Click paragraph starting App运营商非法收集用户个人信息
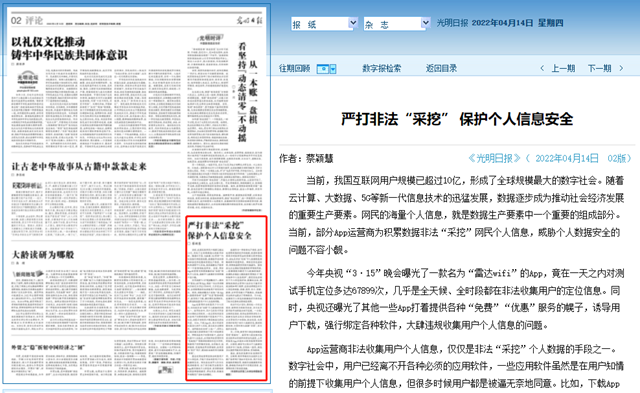Screen dimensions: 640x393 point(456,366)
